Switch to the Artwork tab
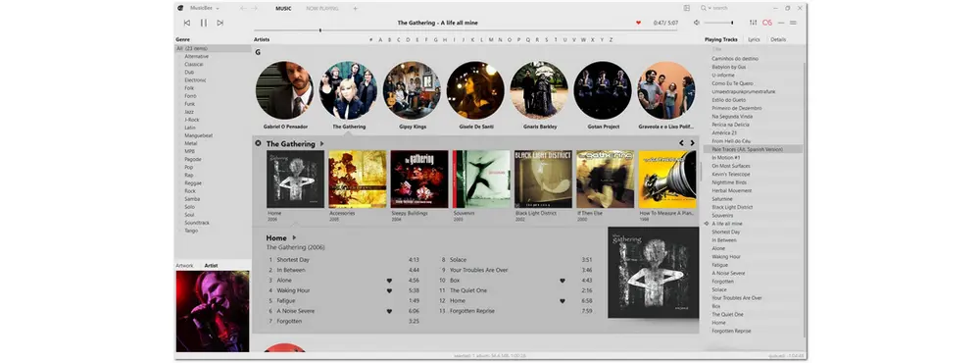The width and height of the screenshot is (980, 363). click(x=184, y=265)
